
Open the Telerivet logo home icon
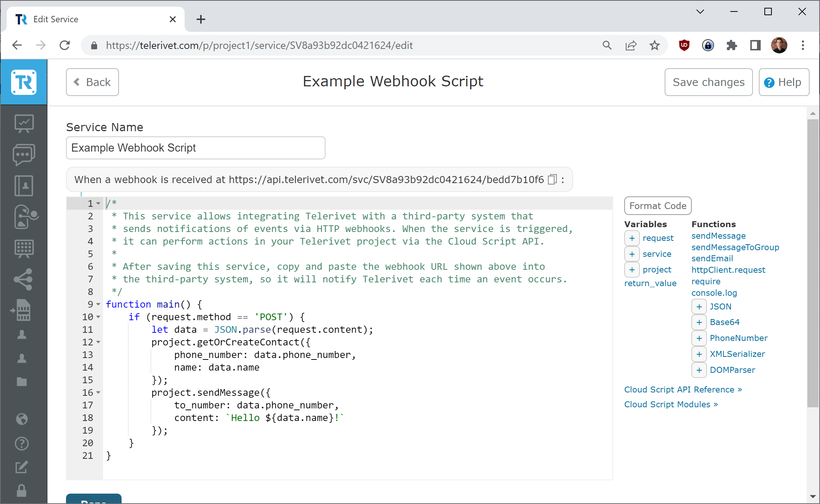[24, 82]
